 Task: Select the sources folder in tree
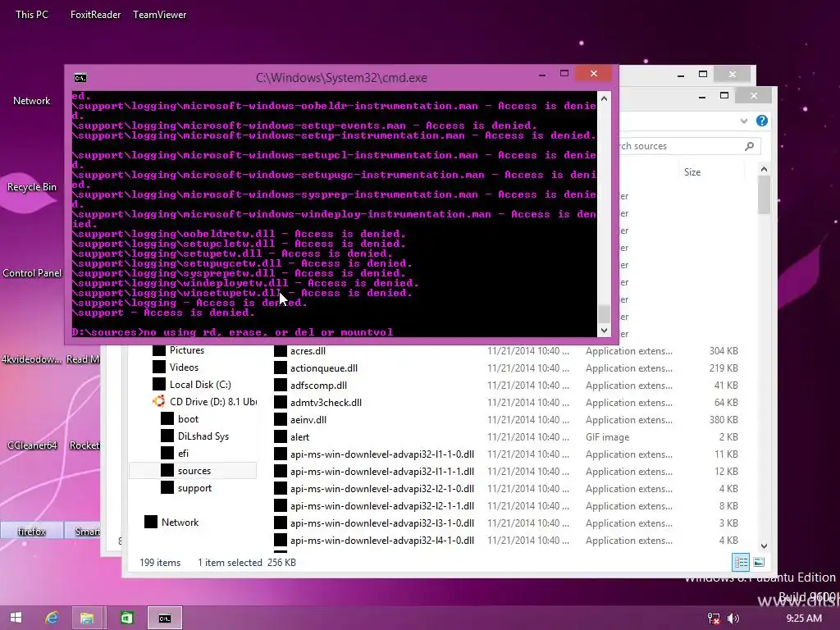point(194,470)
